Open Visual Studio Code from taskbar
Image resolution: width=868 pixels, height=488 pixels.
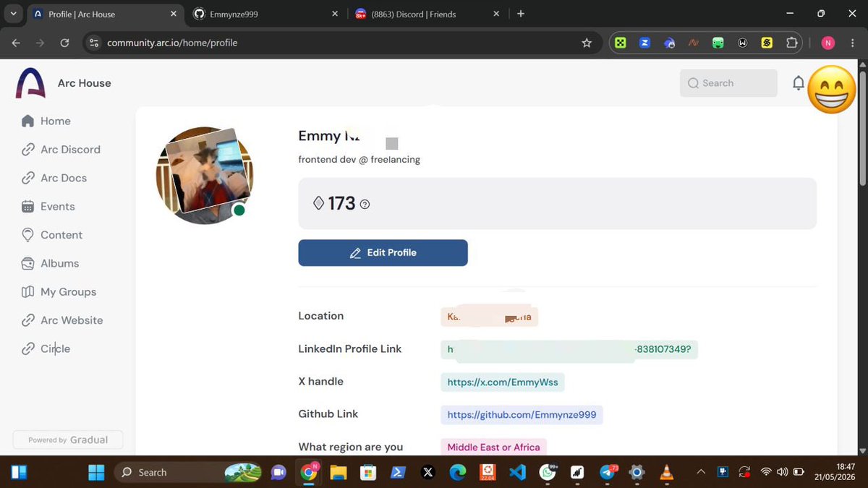pos(516,472)
